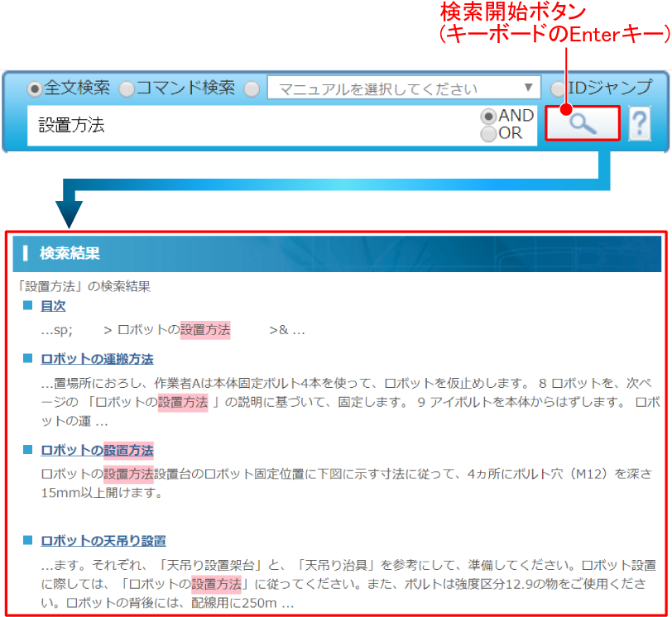Choose the IDジャンプ radio option

point(559,88)
